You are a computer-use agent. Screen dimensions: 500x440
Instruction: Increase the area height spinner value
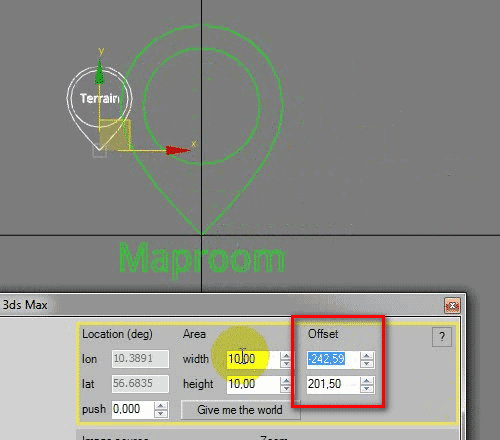pyautogui.click(x=286, y=381)
